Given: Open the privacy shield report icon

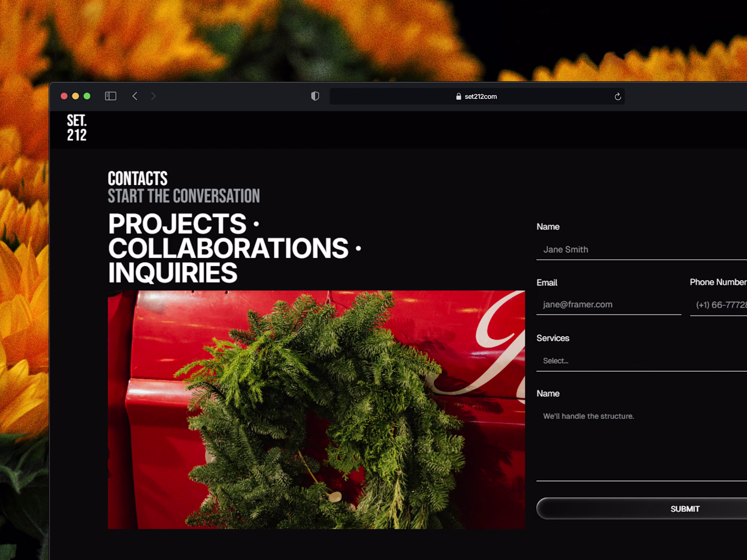Looking at the screenshot, I should [315, 96].
